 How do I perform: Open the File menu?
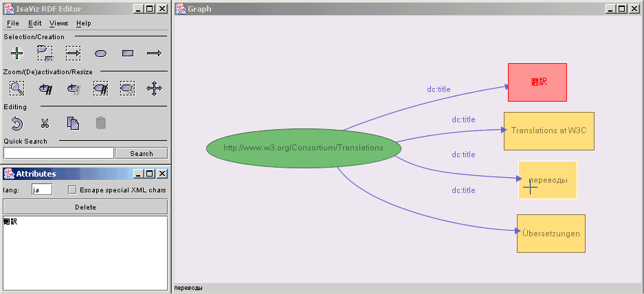pos(12,23)
